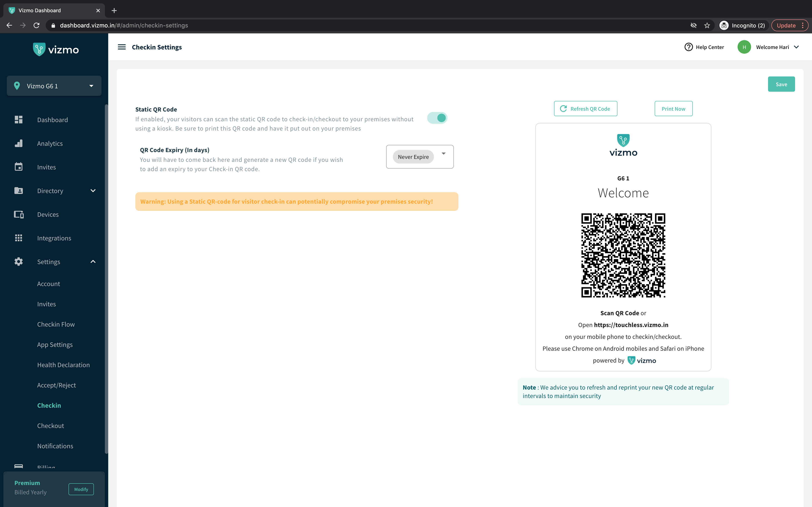
Task: Click the QR code image
Action: (623, 255)
